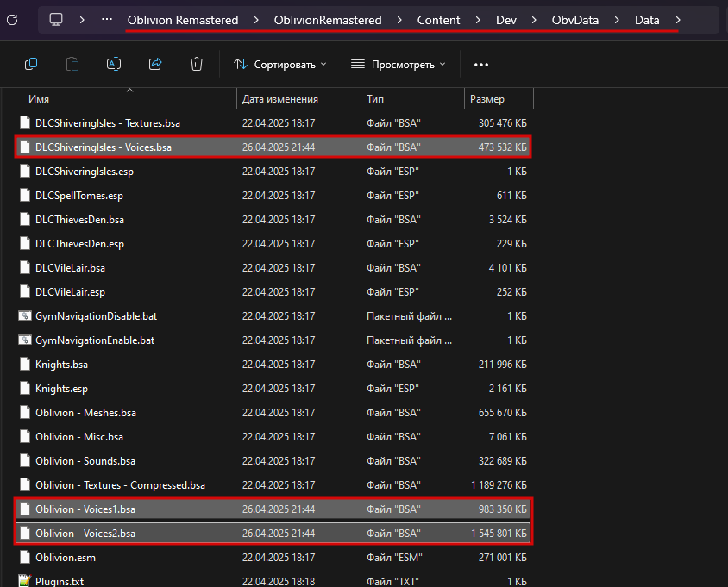Image resolution: width=728 pixels, height=587 pixels.
Task: Click the Refresh icon in the address bar
Action: click(13, 20)
